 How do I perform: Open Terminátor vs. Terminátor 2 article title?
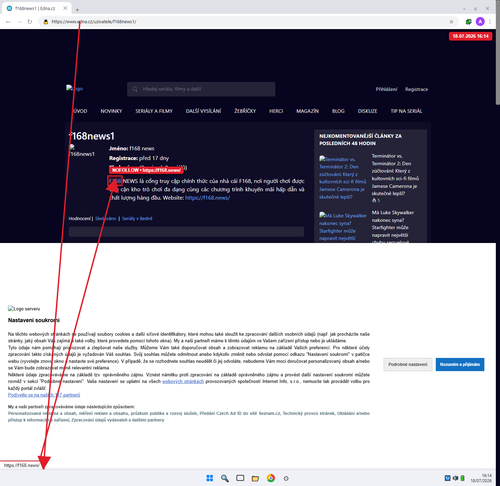coord(395,175)
